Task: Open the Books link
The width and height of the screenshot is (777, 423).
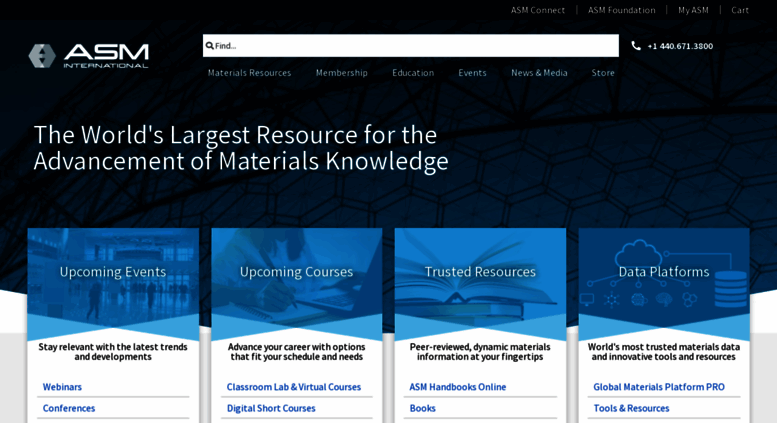Action: (422, 408)
